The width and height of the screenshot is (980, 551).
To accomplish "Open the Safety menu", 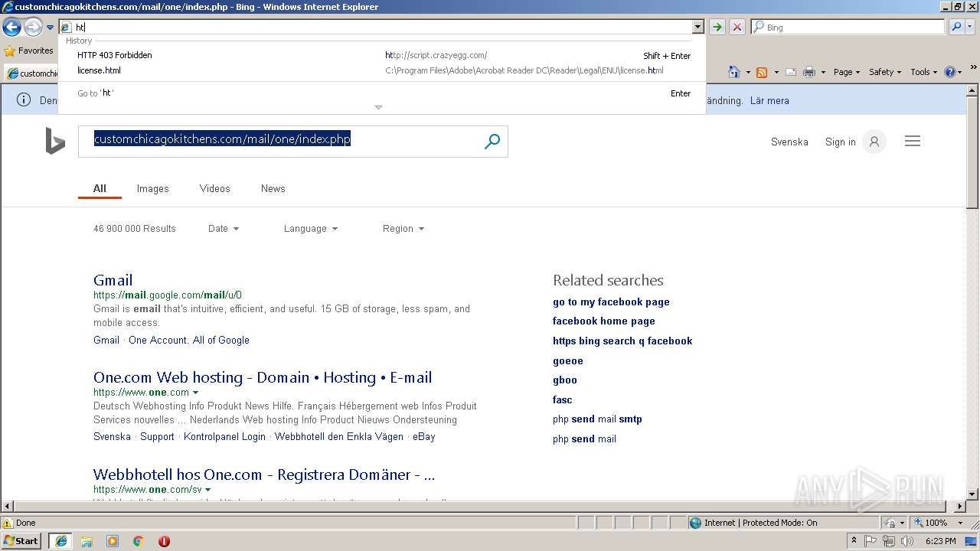I will (x=885, y=72).
